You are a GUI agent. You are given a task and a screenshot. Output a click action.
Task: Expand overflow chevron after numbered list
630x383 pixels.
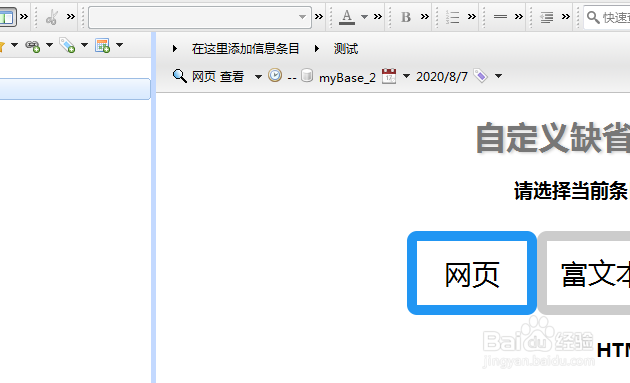point(472,17)
